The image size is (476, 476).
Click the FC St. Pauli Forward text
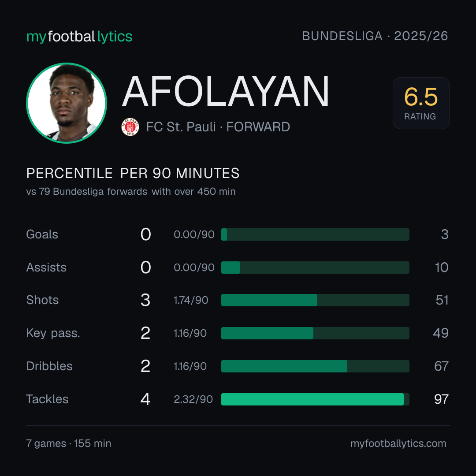point(218,127)
